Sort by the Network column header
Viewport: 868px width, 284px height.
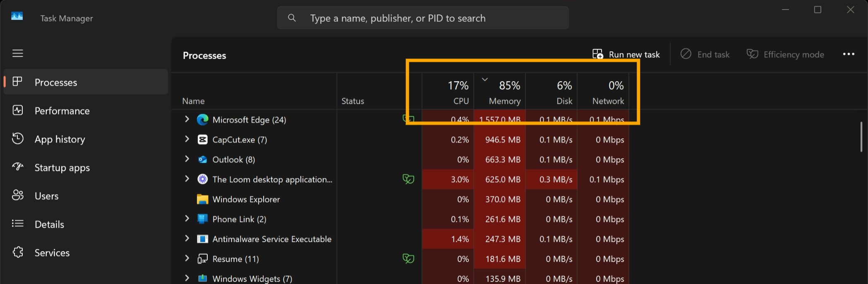tap(603, 91)
